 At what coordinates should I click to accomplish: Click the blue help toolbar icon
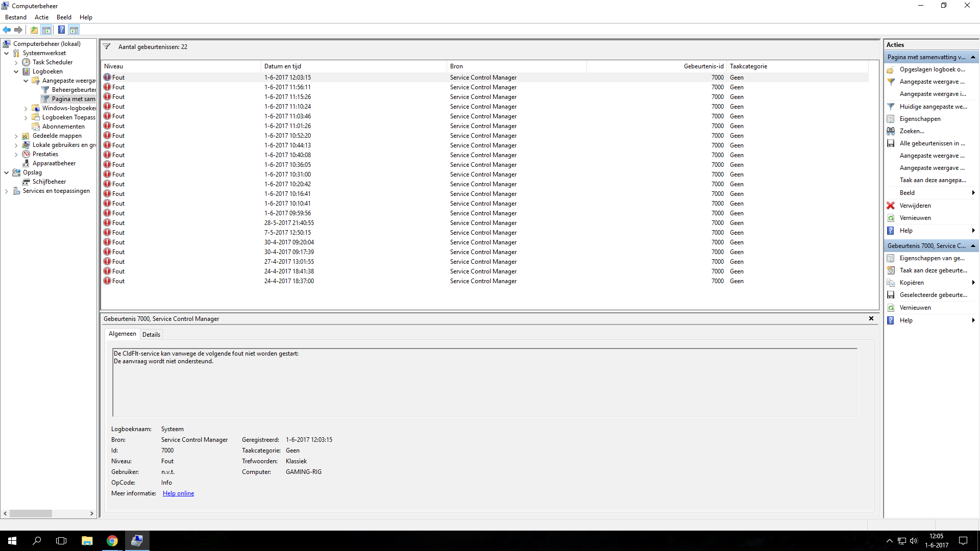[61, 30]
